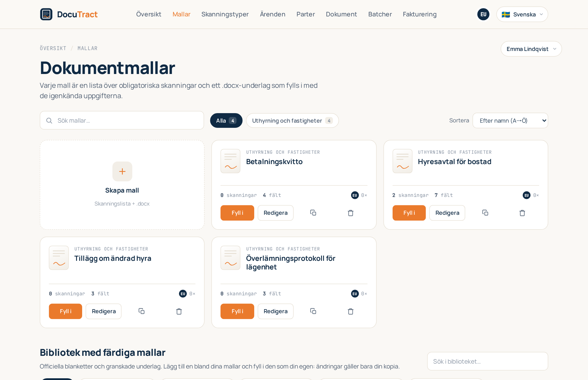This screenshot has width=588, height=380.
Task: Go to Översikt in navigation
Action: (x=149, y=14)
